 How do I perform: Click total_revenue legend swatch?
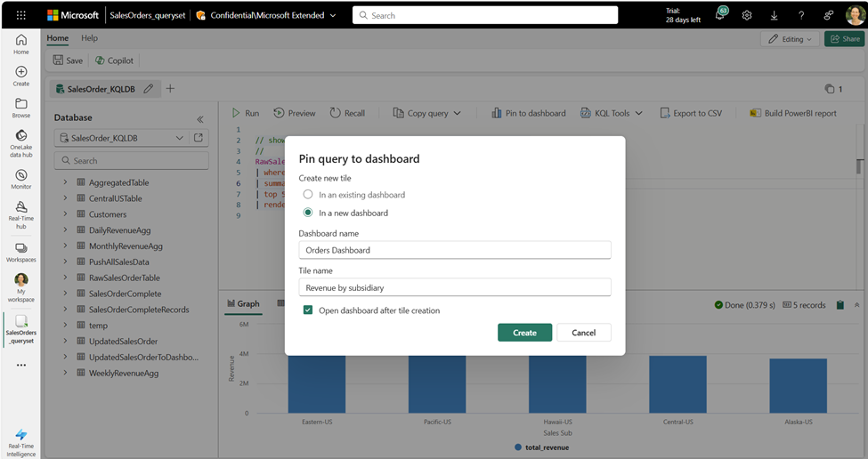click(x=517, y=447)
